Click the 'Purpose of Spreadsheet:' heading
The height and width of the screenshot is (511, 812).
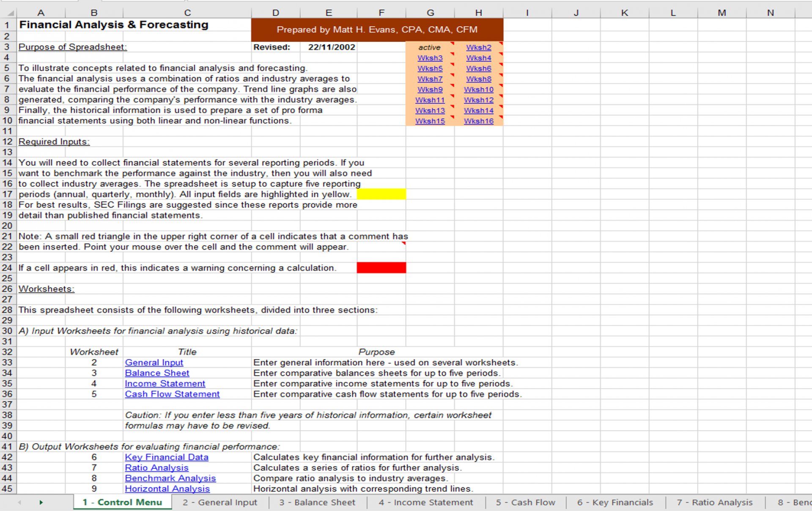(x=72, y=47)
